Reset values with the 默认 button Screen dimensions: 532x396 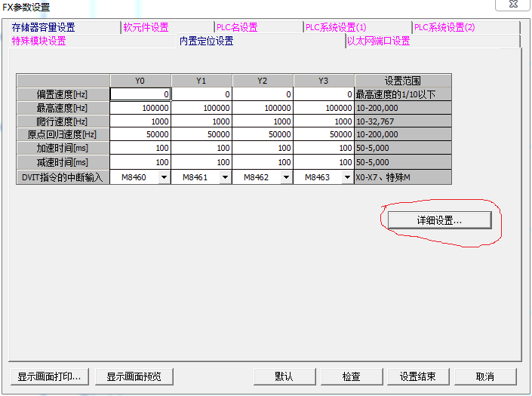[x=284, y=376]
